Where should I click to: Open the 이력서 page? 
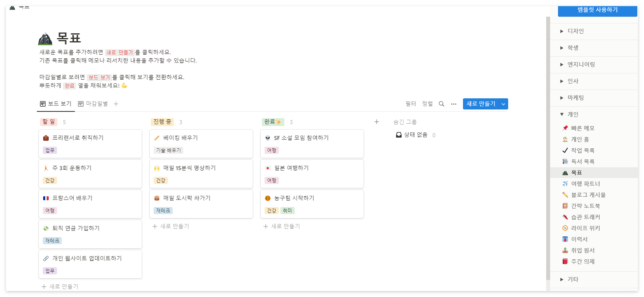pos(579,239)
